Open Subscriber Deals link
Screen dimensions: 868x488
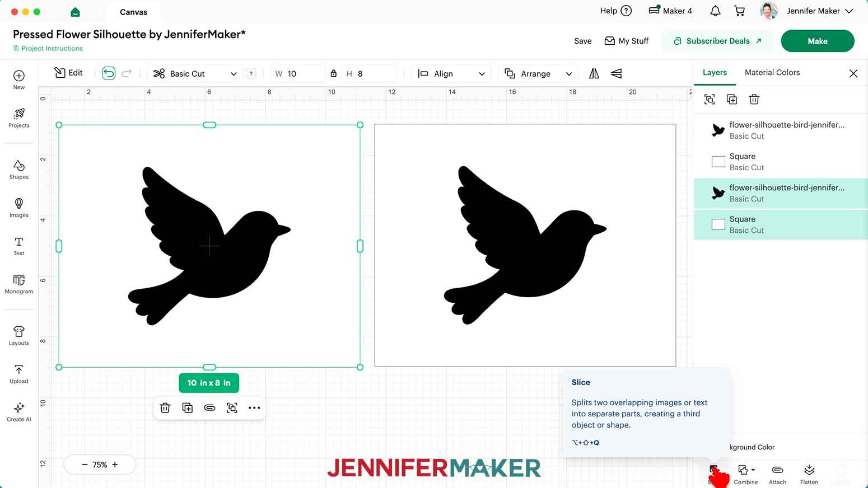tap(717, 41)
